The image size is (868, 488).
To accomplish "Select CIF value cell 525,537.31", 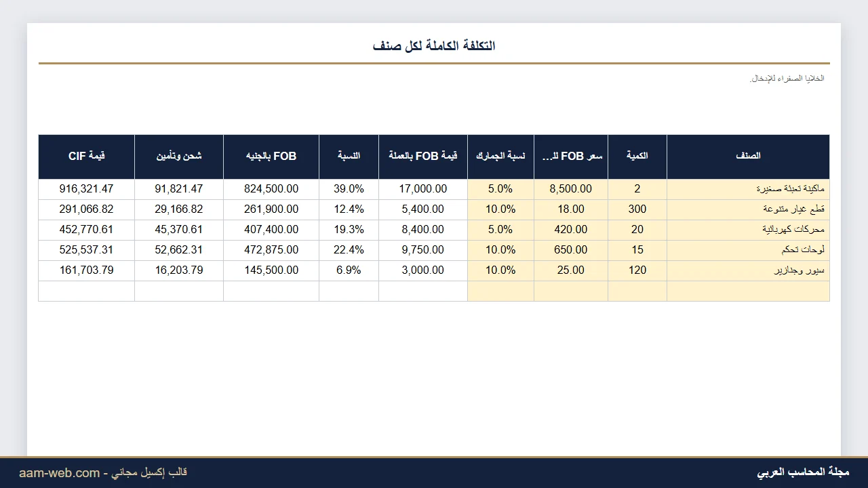I will pyautogui.click(x=87, y=250).
